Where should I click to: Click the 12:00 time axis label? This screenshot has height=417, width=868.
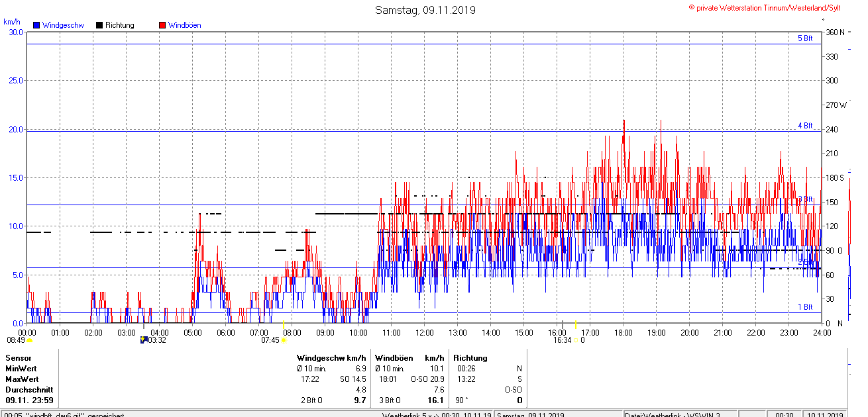point(425,332)
